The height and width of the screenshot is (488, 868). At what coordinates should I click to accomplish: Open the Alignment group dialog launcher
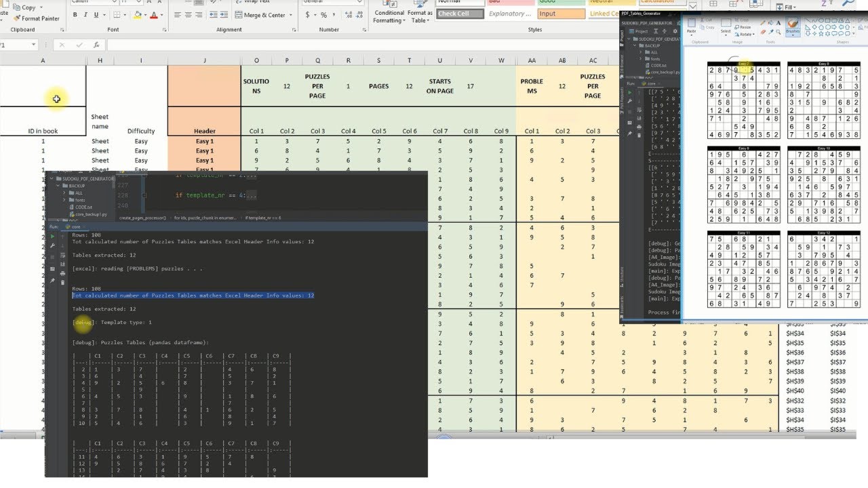pyautogui.click(x=294, y=30)
